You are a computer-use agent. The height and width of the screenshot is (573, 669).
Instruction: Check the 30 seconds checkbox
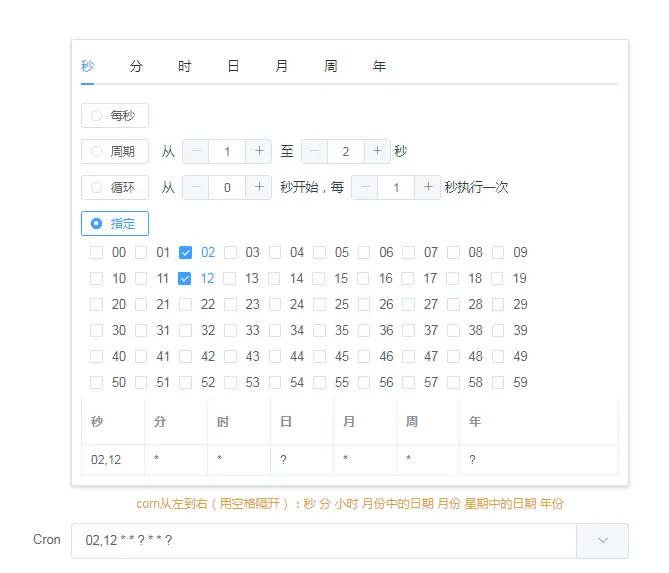click(96, 331)
